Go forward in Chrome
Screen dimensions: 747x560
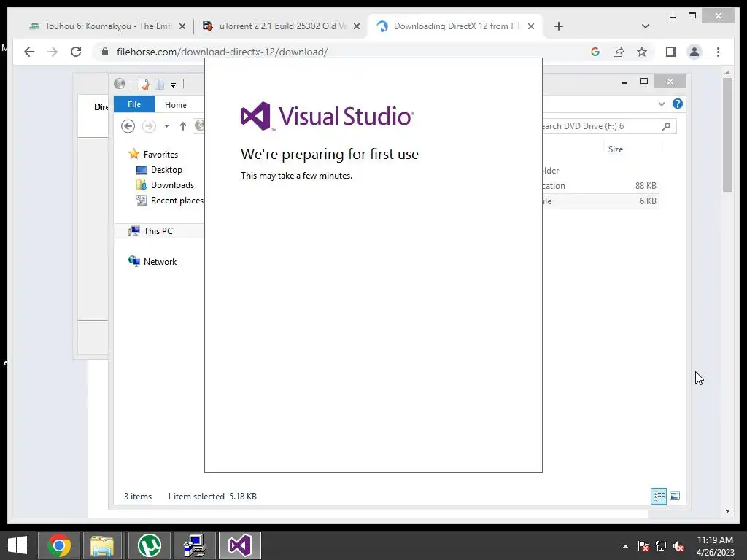[x=53, y=52]
